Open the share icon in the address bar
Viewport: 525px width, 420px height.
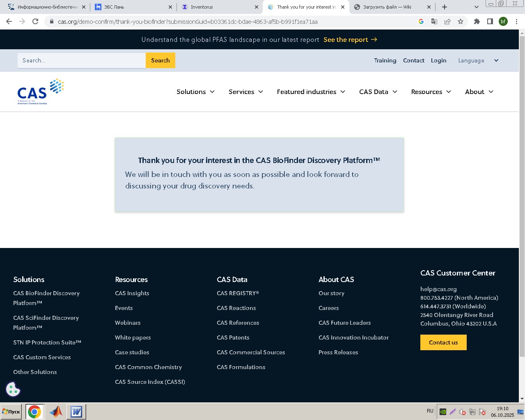(x=447, y=21)
